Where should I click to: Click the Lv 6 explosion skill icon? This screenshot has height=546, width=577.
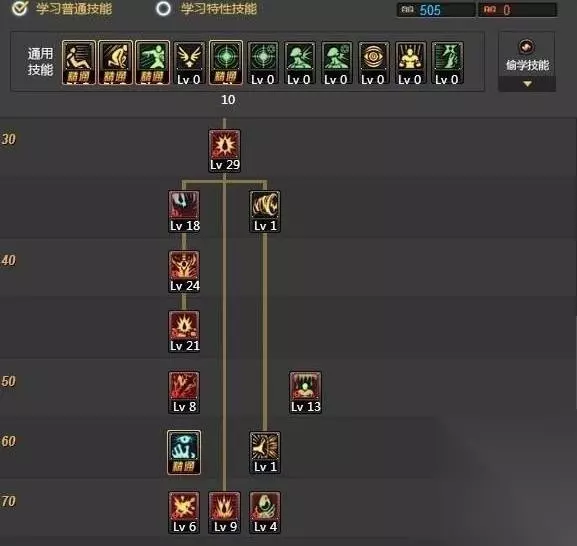pos(184,512)
